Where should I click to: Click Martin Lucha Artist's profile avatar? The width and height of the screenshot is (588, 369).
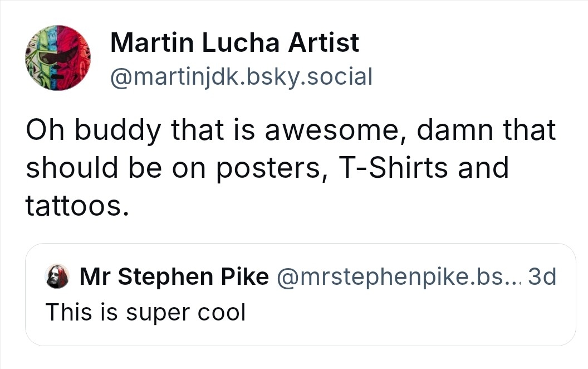57,58
